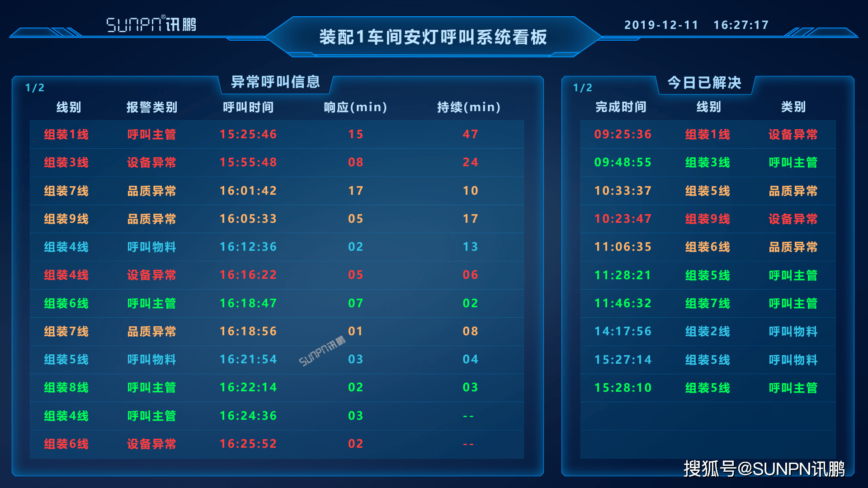
Task: Click the completion time 10:23:47
Action: (x=623, y=219)
